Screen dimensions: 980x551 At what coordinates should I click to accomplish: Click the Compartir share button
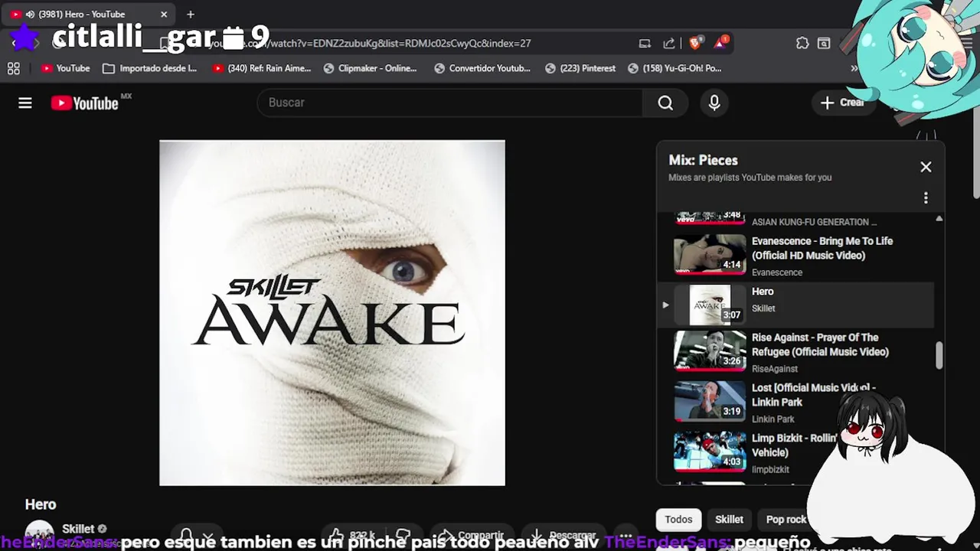click(470, 535)
